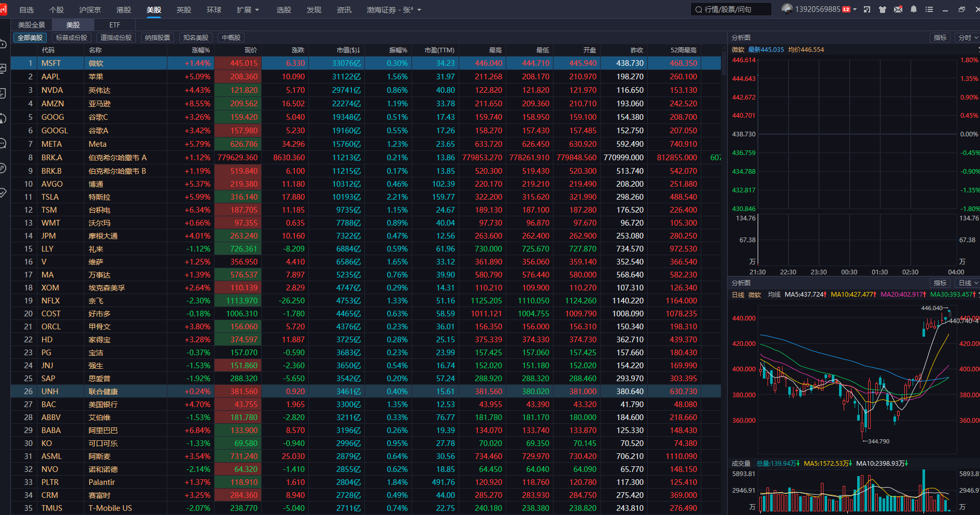
Task: Switch to the 英股 tab
Action: click(x=184, y=10)
